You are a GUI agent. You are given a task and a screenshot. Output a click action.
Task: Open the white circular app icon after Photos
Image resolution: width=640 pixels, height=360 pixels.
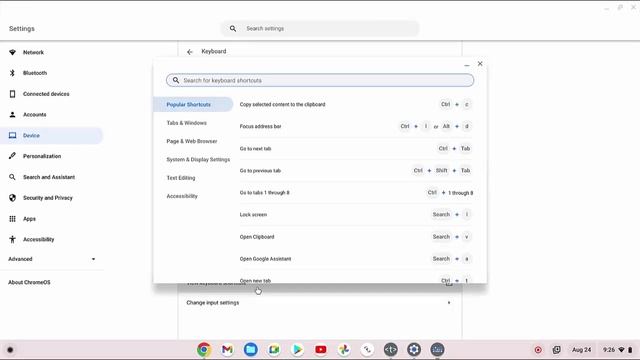pos(367,350)
